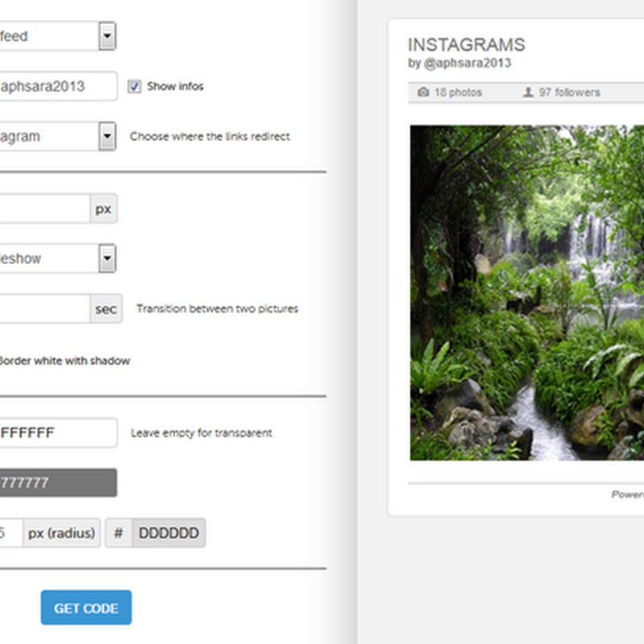Click the '18 photos' count text
Image resolution: width=644 pixels, height=644 pixels.
[458, 93]
